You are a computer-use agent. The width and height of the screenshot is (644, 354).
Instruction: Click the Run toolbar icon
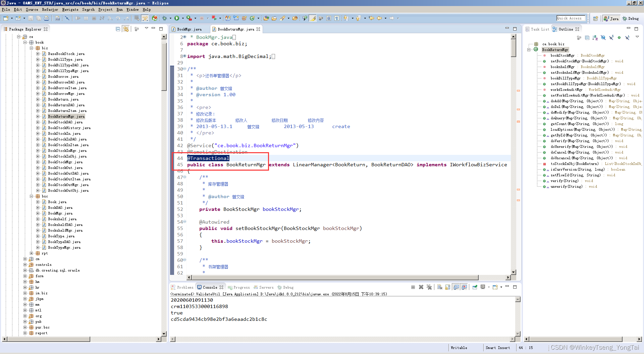[x=177, y=18]
